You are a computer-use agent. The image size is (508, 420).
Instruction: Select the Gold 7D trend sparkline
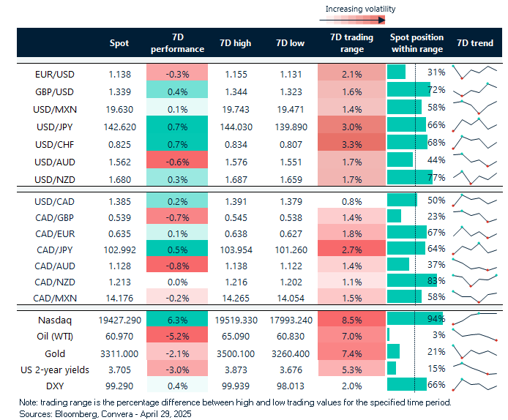coord(474,351)
